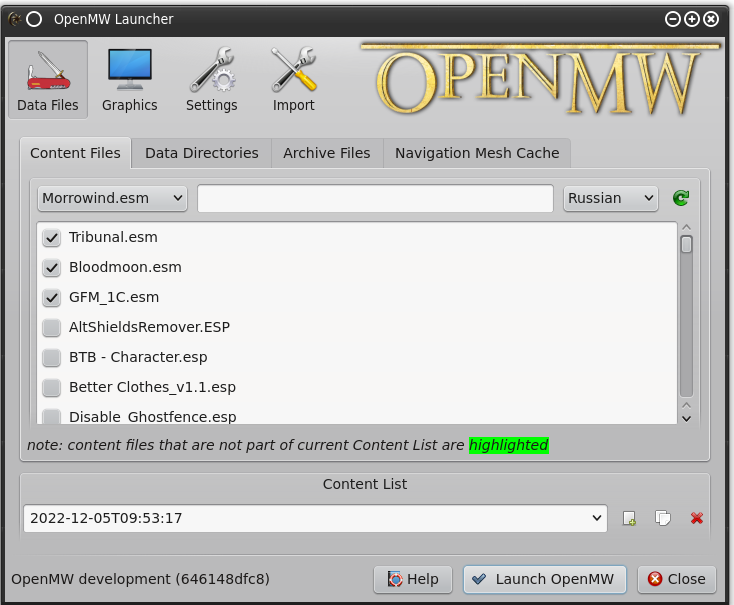Click the Close button
The width and height of the screenshot is (734, 605).
[x=676, y=580]
